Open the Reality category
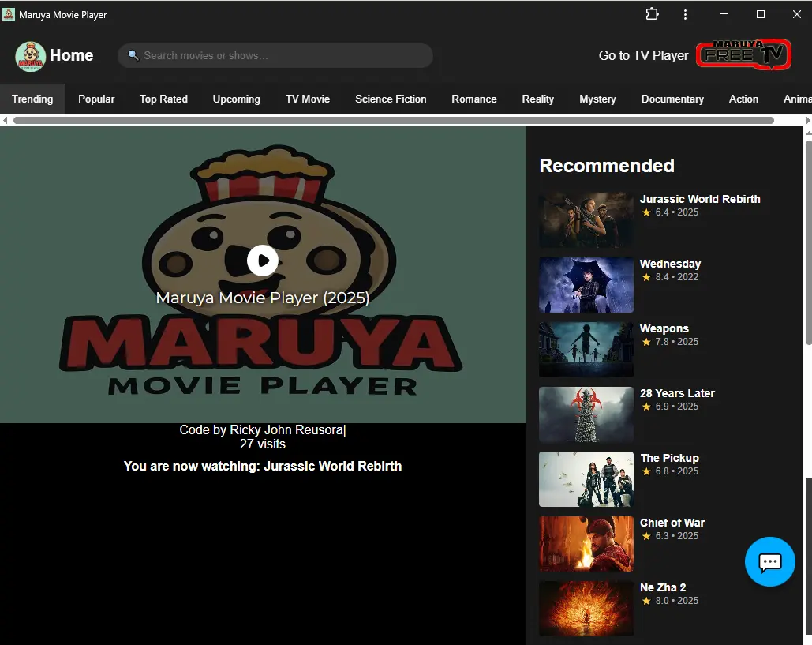The height and width of the screenshot is (645, 812). (x=538, y=99)
